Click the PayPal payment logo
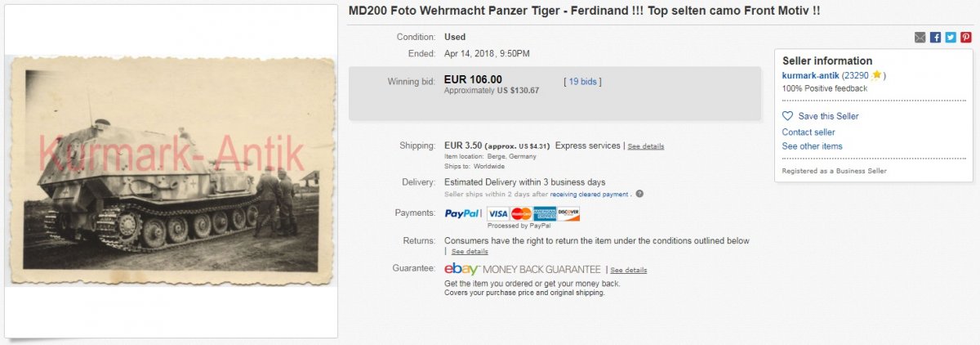The width and height of the screenshot is (980, 345). tap(462, 213)
